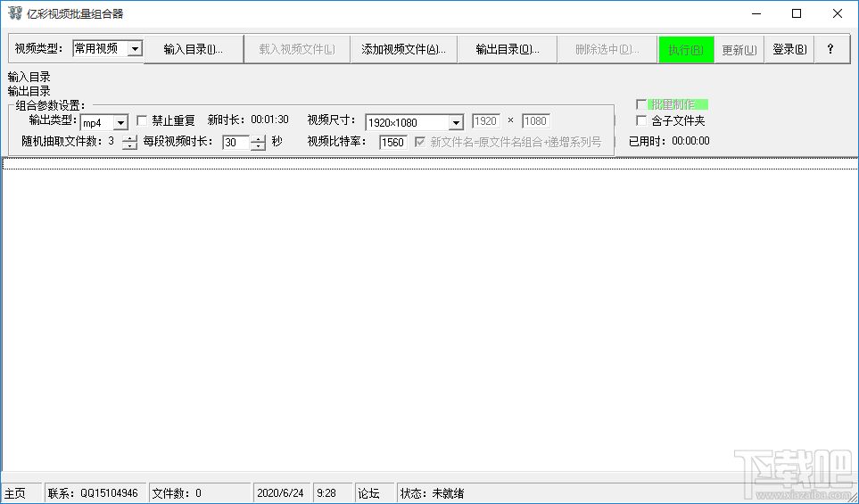
Task: Toggle the 批量制作 checkbox
Action: pos(641,104)
